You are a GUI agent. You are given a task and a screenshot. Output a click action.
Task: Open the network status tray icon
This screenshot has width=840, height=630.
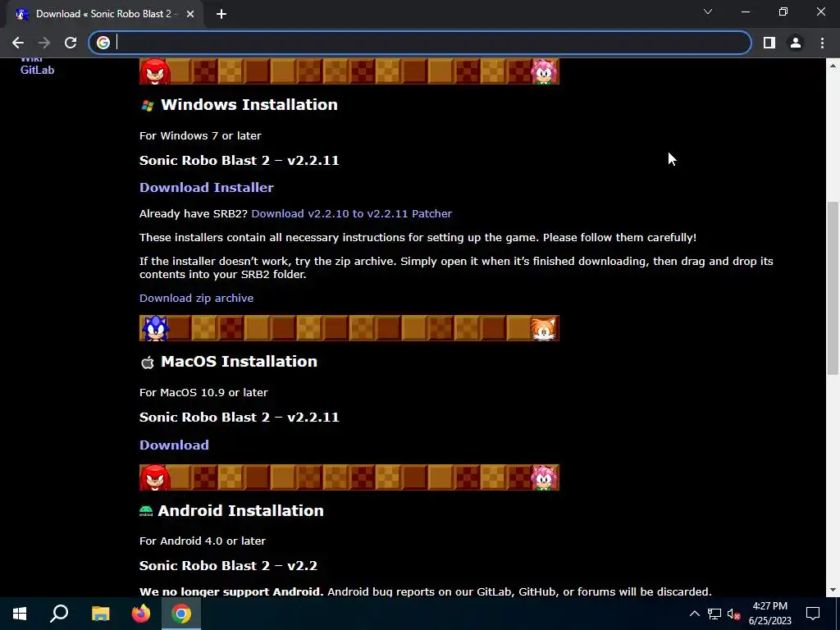714,614
